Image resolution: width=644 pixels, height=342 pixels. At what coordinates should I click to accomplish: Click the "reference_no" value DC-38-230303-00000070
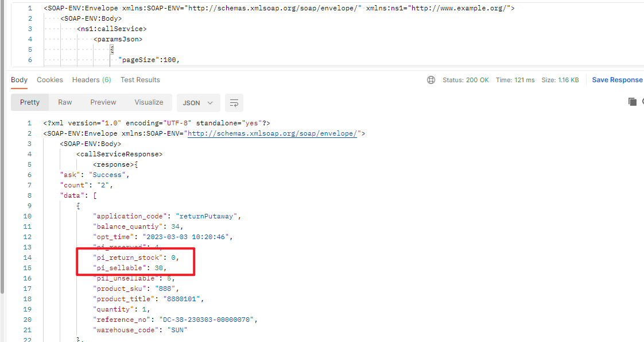pyautogui.click(x=207, y=320)
